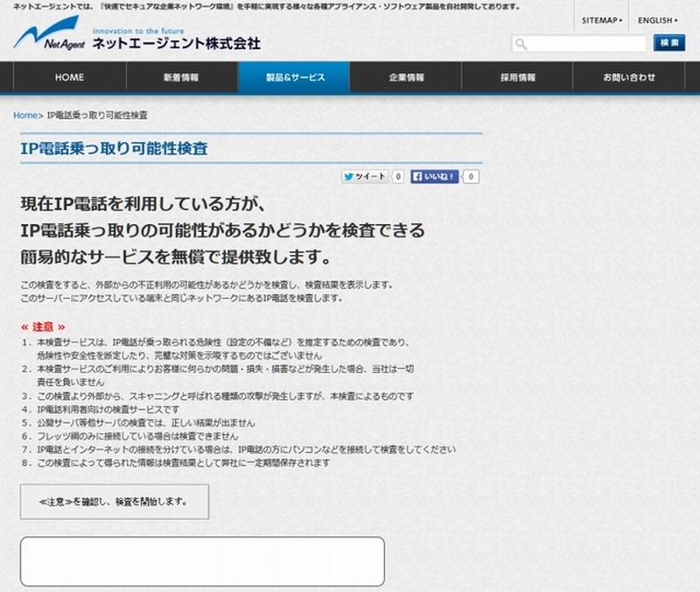Screen dimensions: 700x592
Task: Click the Facebook like count bubble
Action: (471, 177)
